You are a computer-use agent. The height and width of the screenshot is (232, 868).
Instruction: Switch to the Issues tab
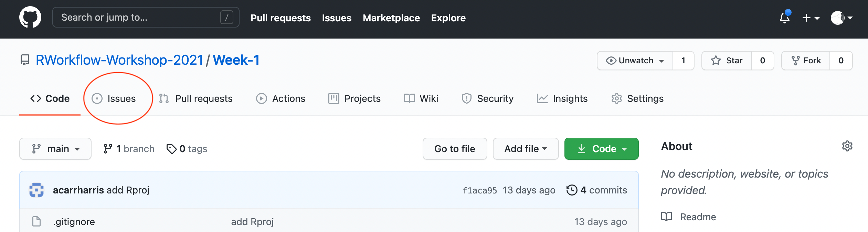[114, 99]
